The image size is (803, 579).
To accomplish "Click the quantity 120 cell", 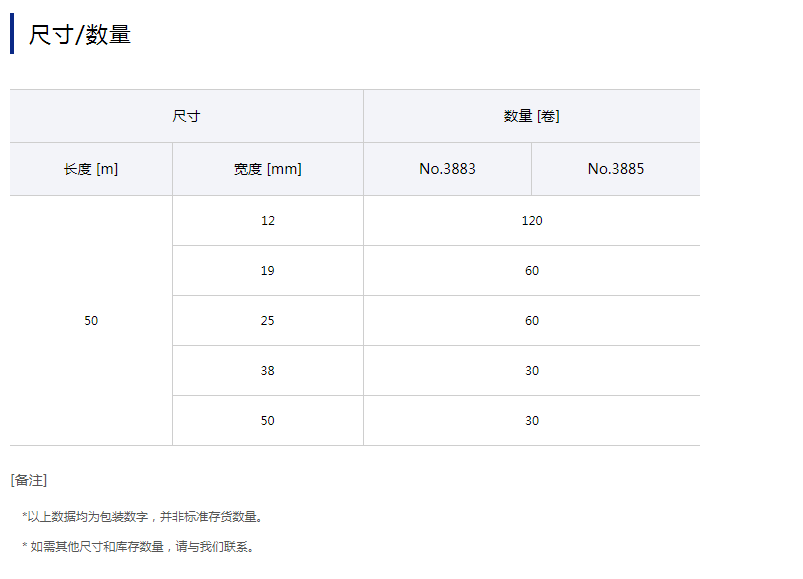I will click(531, 221).
